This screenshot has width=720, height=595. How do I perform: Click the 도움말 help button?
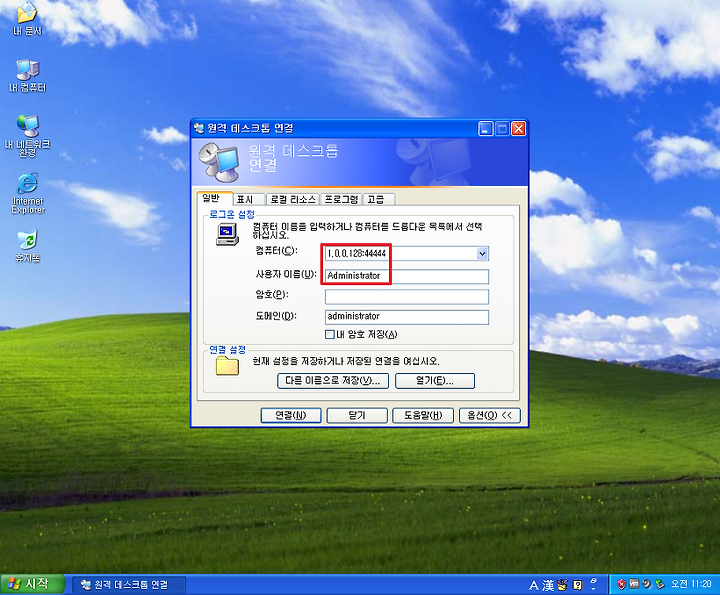[423, 415]
